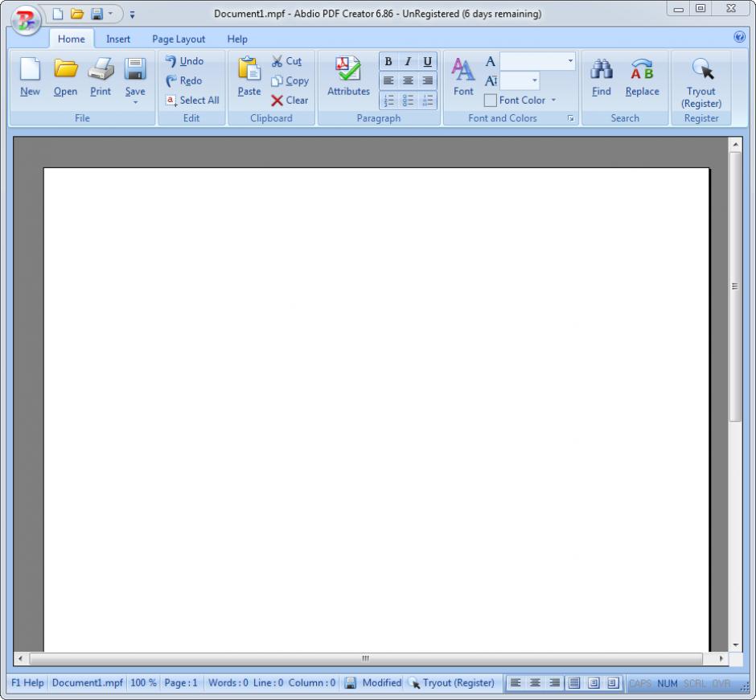Open Font and Colors dialog launcher

click(x=570, y=118)
